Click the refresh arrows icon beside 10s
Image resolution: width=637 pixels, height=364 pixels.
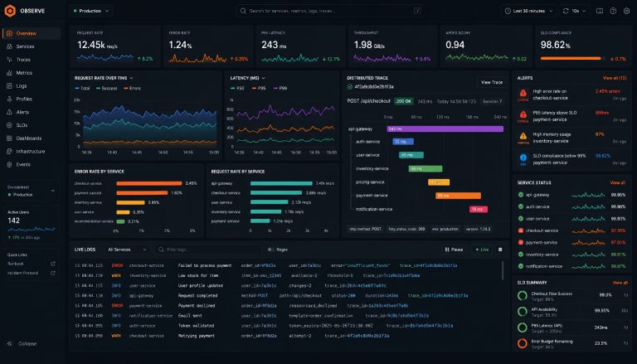point(566,11)
